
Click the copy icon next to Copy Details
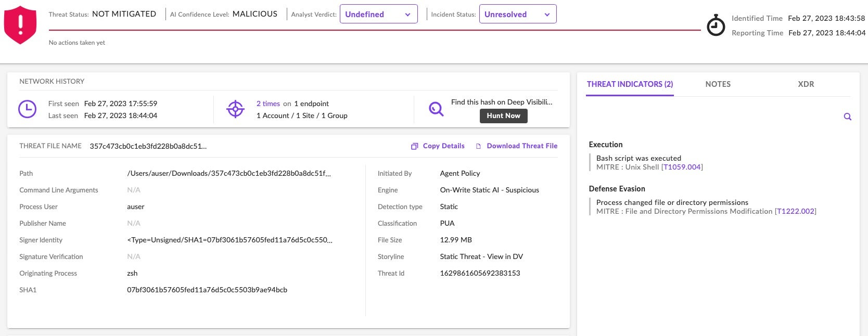(x=414, y=146)
